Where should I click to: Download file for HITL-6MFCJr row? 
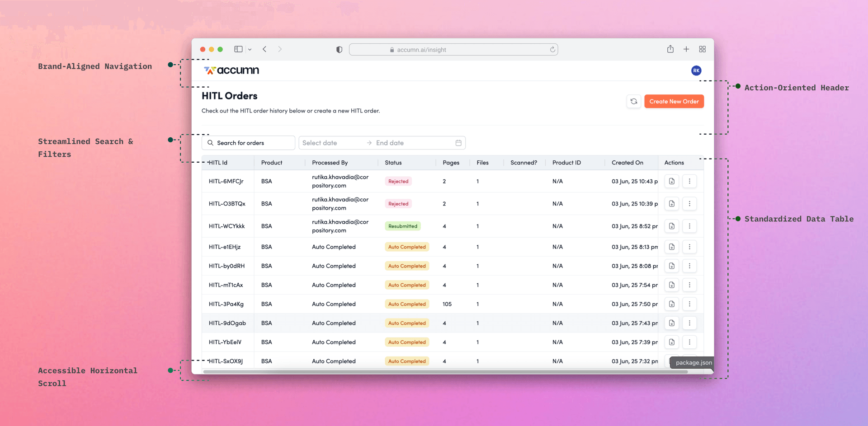672,181
